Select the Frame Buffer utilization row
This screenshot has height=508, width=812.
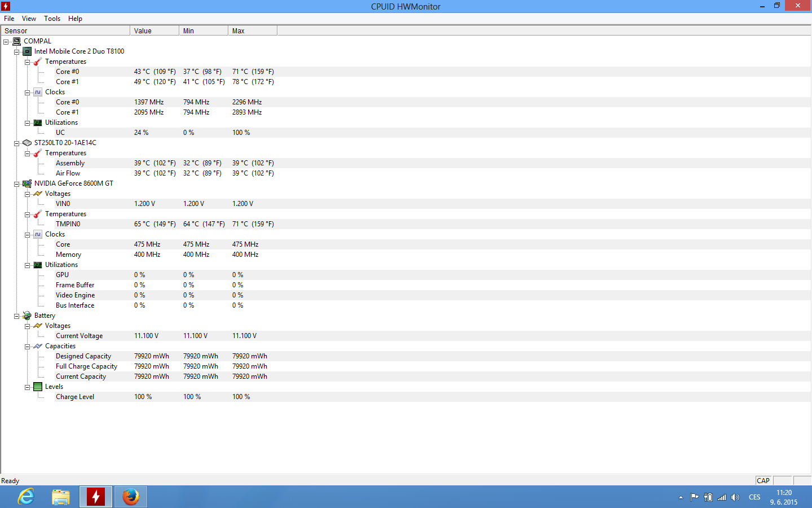tap(405, 285)
